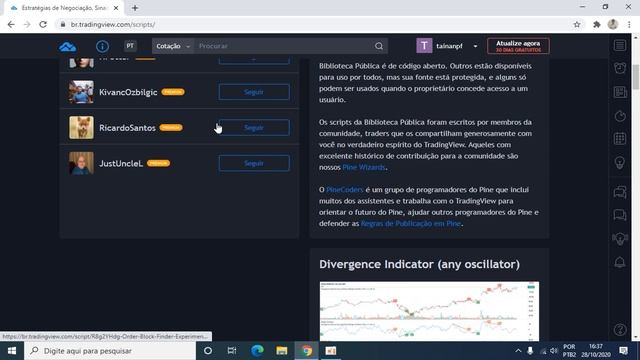The height and width of the screenshot is (360, 640).
Task: Reload the page with refresh icon
Action: [x=43, y=24]
